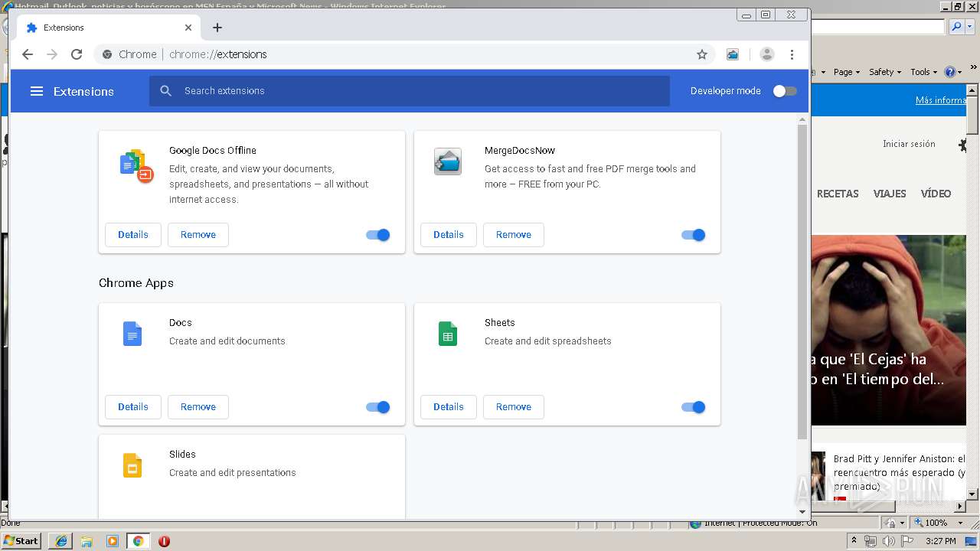980x551 pixels.
Task: Reload the extensions page
Action: (77, 54)
